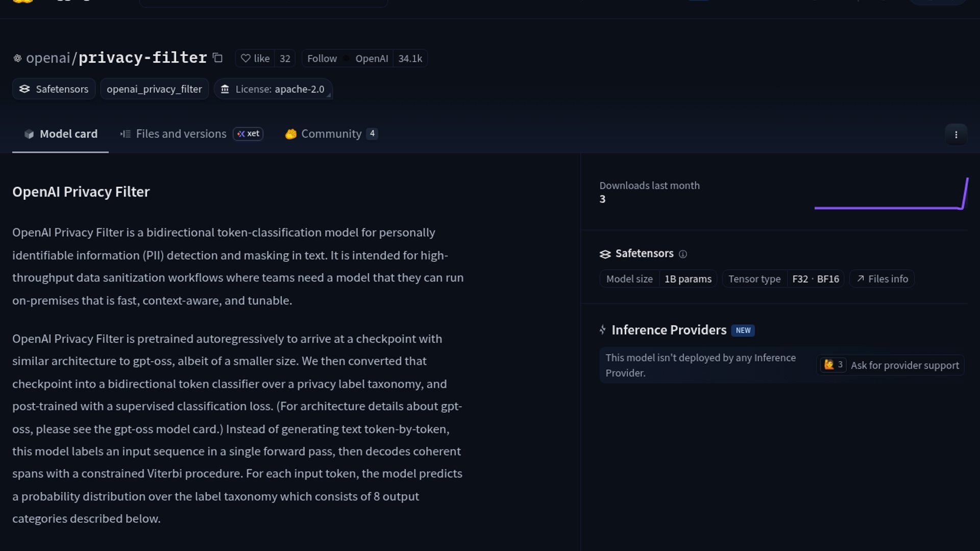Open the three-dot more options menu
Viewport: 980px width, 551px height.
(955, 135)
